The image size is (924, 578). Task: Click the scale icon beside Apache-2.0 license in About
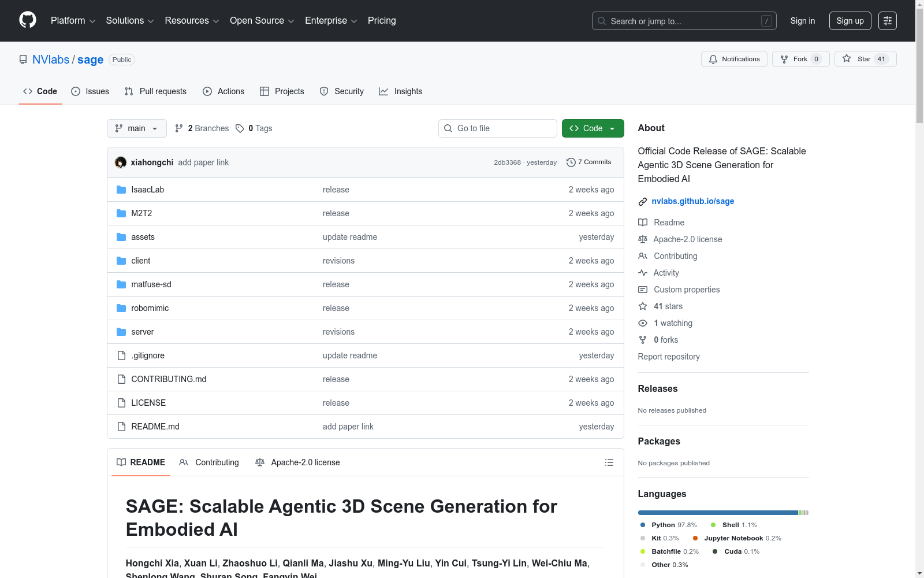[643, 239]
